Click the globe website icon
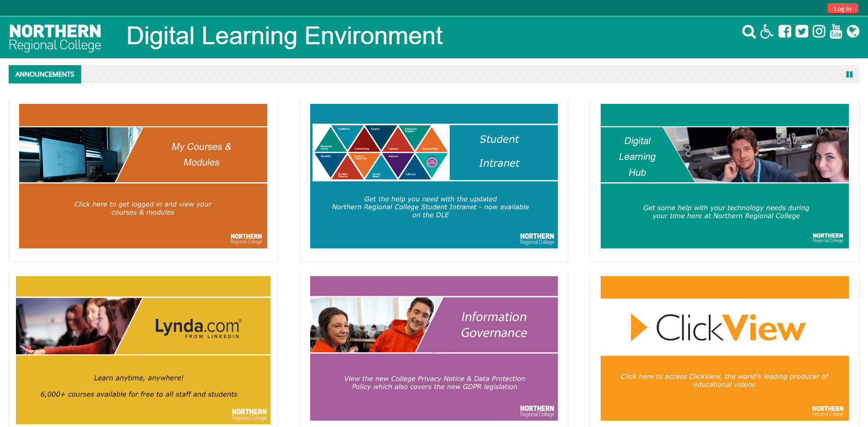 click(x=853, y=31)
